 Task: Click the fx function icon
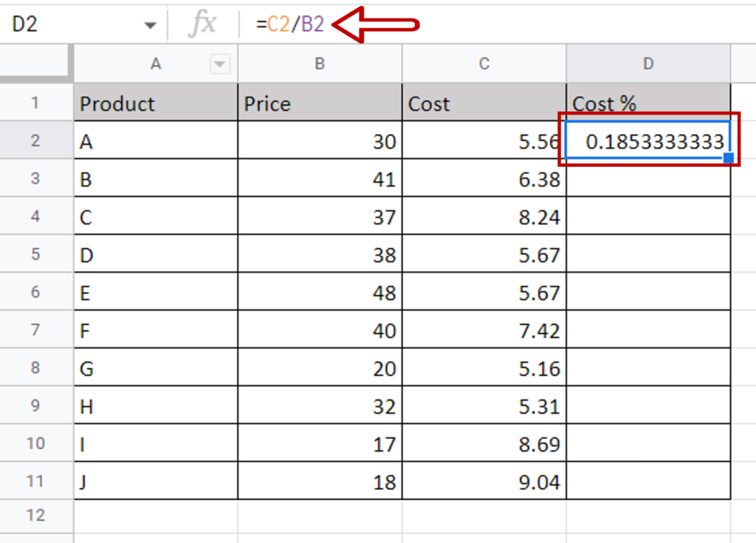[x=202, y=24]
